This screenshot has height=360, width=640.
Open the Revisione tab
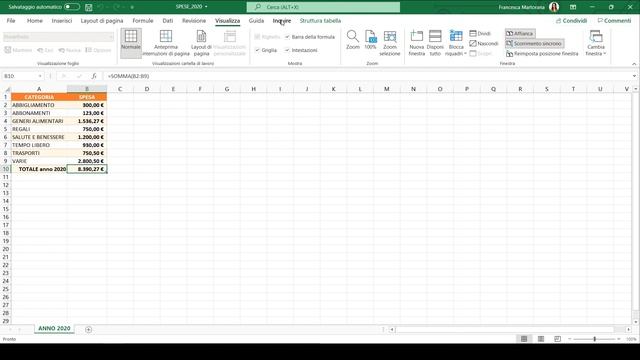(194, 20)
